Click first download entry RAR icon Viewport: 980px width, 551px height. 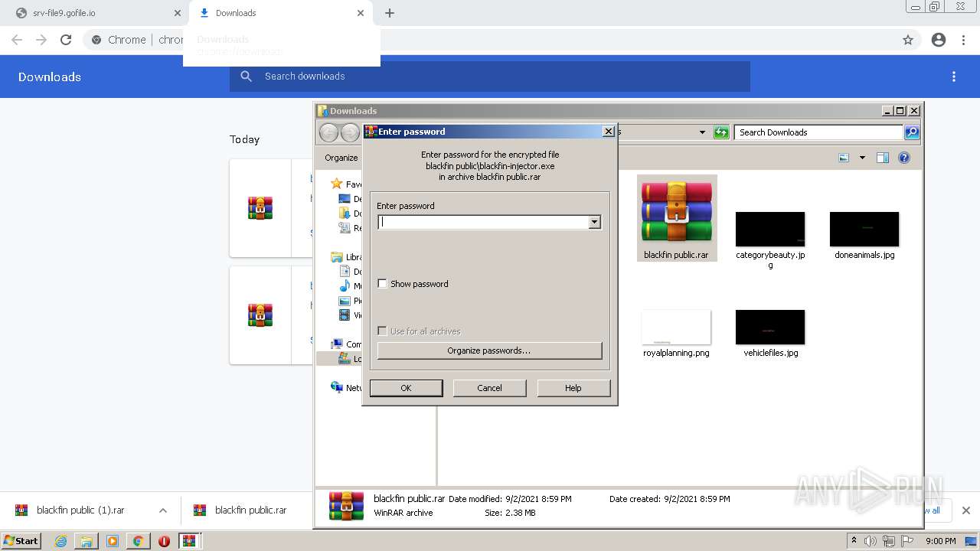[260, 208]
